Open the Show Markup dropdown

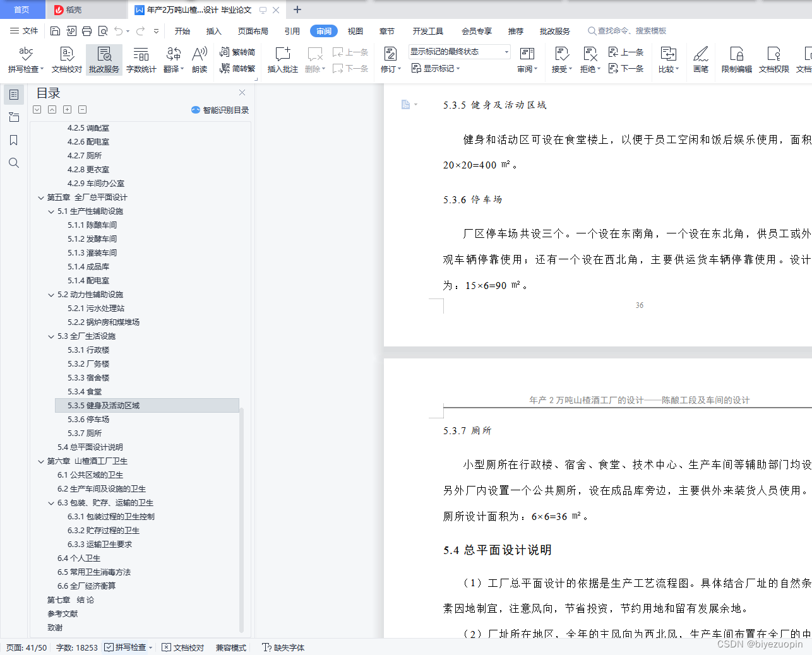(436, 68)
